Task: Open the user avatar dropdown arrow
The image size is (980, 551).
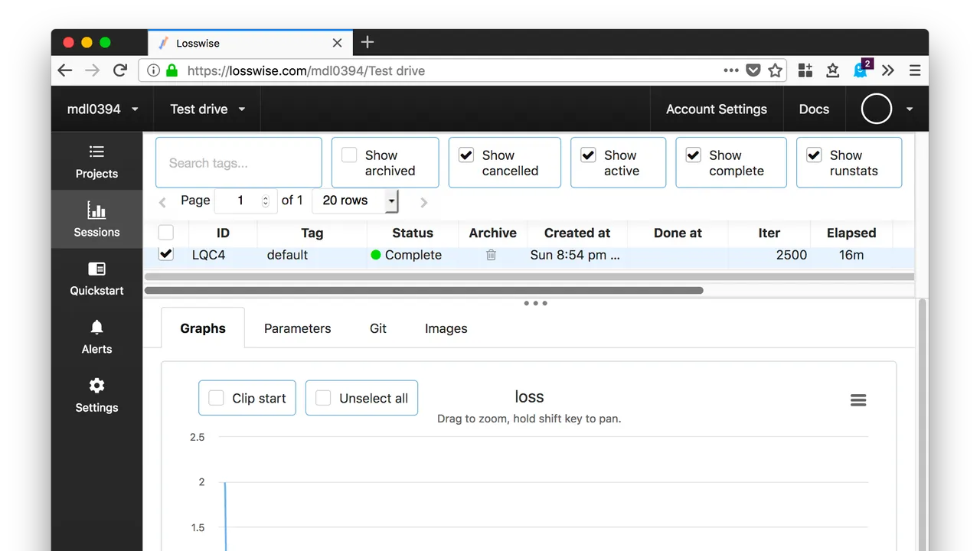Action: [x=910, y=109]
